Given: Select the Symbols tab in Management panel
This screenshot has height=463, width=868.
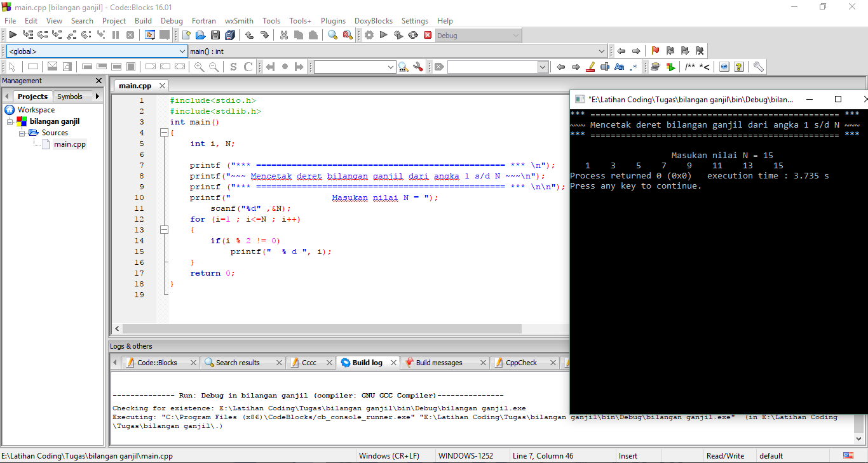Looking at the screenshot, I should [70, 96].
